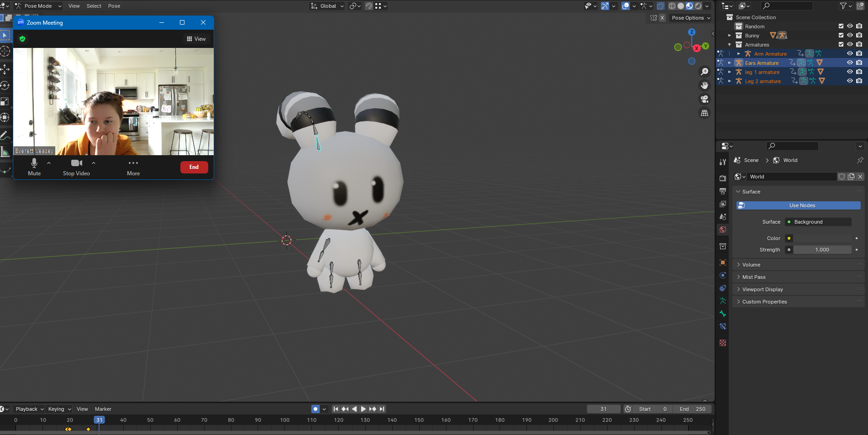868x435 pixels.
Task: Disable the Armatures collection checkbox
Action: 841,44
